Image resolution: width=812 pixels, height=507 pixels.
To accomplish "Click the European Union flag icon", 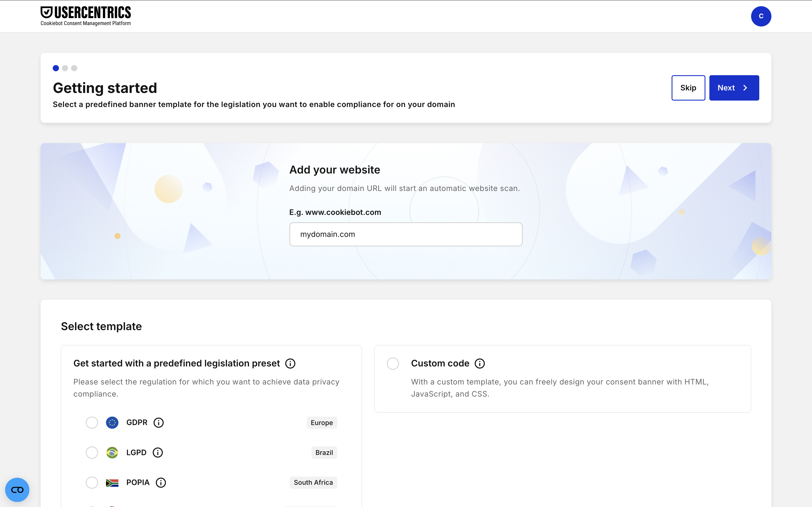I will [x=112, y=422].
